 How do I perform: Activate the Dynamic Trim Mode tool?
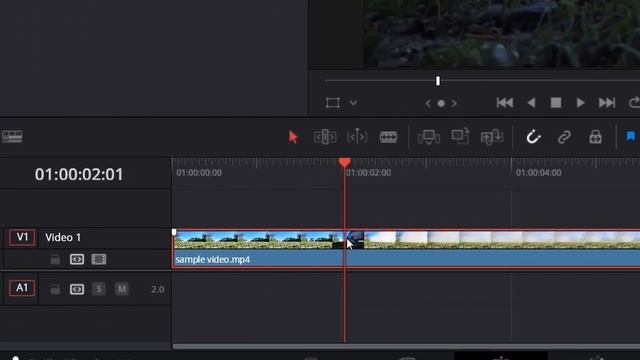point(357,137)
